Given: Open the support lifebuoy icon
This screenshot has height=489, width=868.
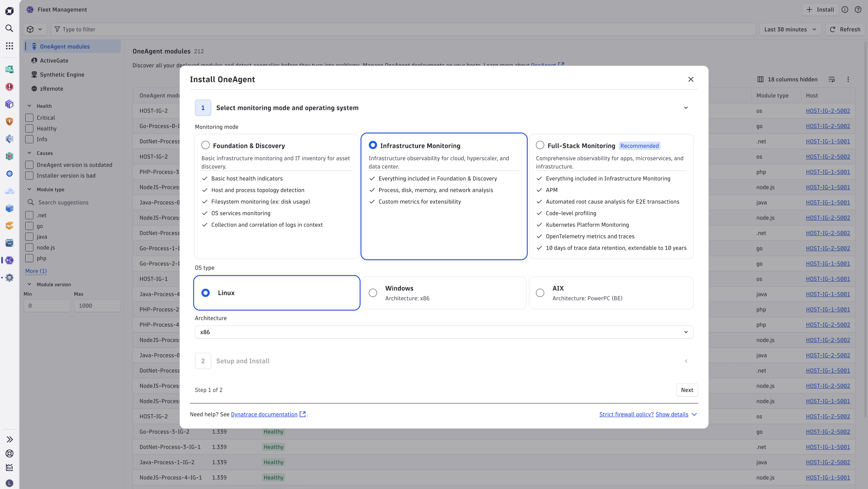Looking at the screenshot, I should click(x=10, y=453).
